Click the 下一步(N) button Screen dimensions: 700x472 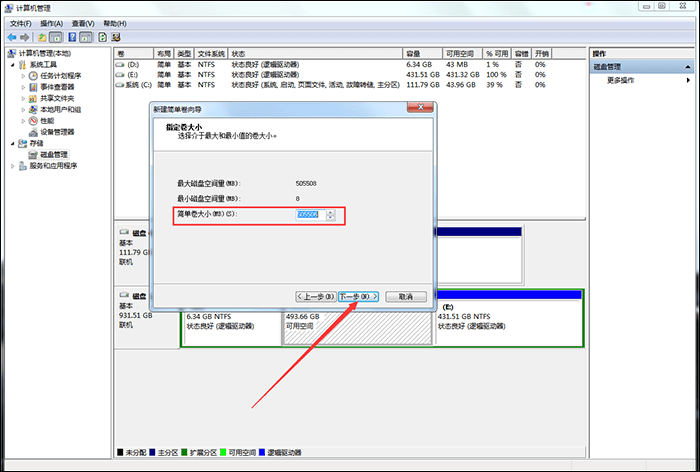click(x=358, y=297)
